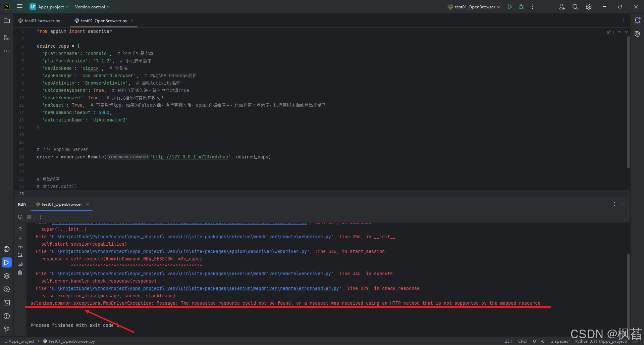Open Search Everywhere magnifier icon
Screen dimensions: 644x345
tap(575, 7)
